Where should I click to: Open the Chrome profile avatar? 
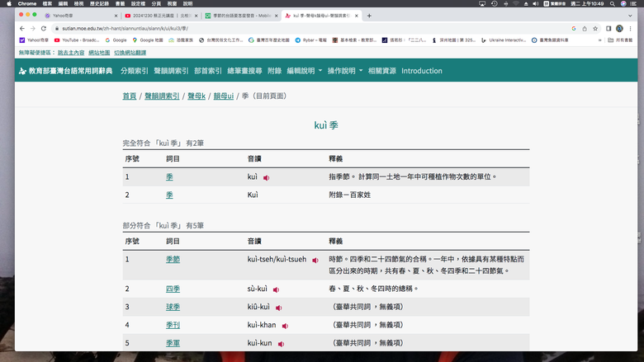pos(619,28)
